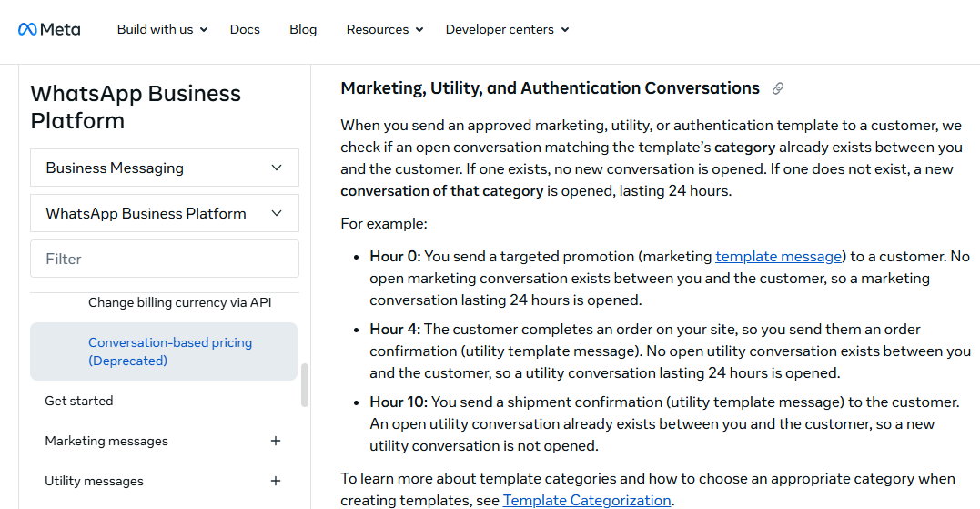Open Utility messages sidebar item
Screen dimensions: 980x509
[x=94, y=481]
